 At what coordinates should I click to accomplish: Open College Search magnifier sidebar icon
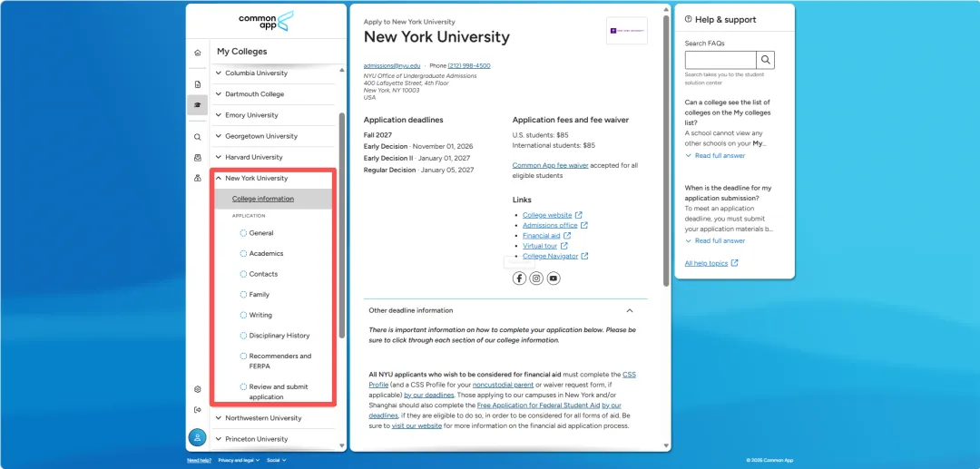pyautogui.click(x=198, y=137)
